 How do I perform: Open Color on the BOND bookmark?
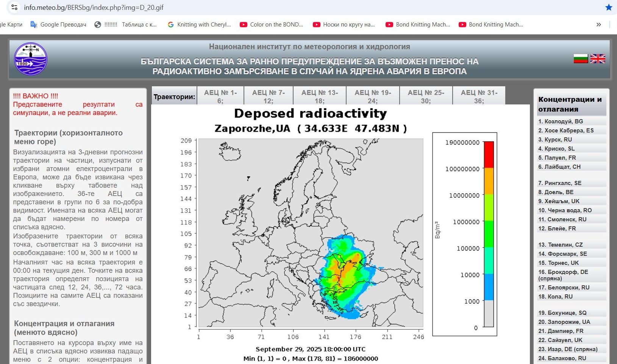pos(272,25)
